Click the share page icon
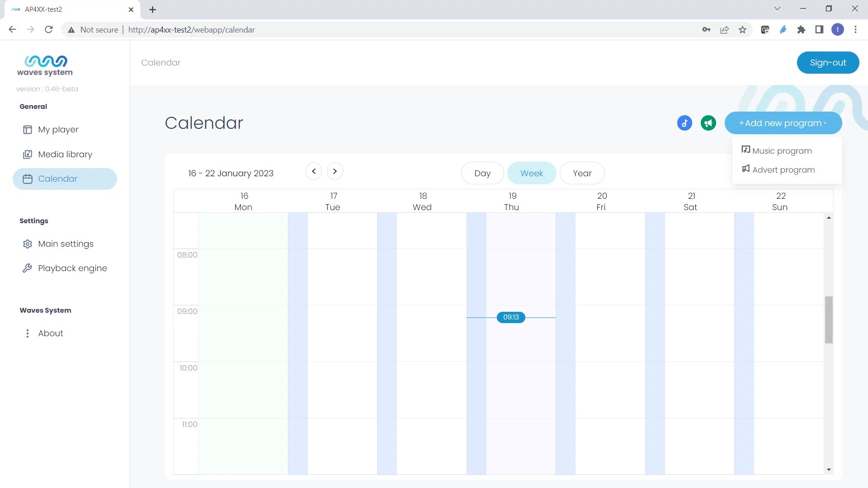This screenshot has width=868, height=488. pyautogui.click(x=724, y=30)
